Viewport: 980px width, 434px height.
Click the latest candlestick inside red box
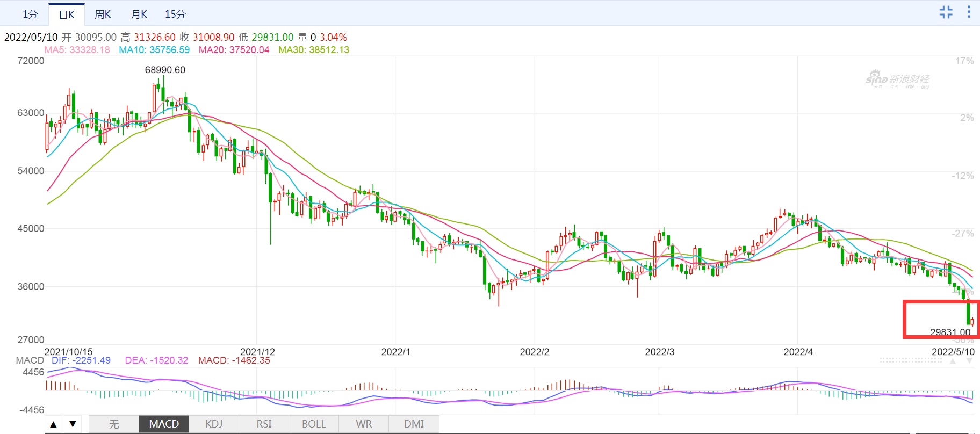tap(972, 322)
